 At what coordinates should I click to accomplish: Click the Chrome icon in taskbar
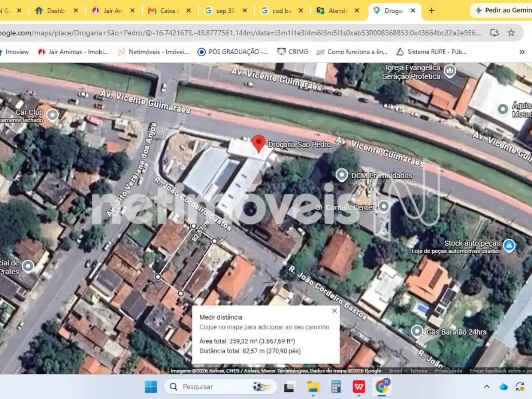[x=382, y=387]
